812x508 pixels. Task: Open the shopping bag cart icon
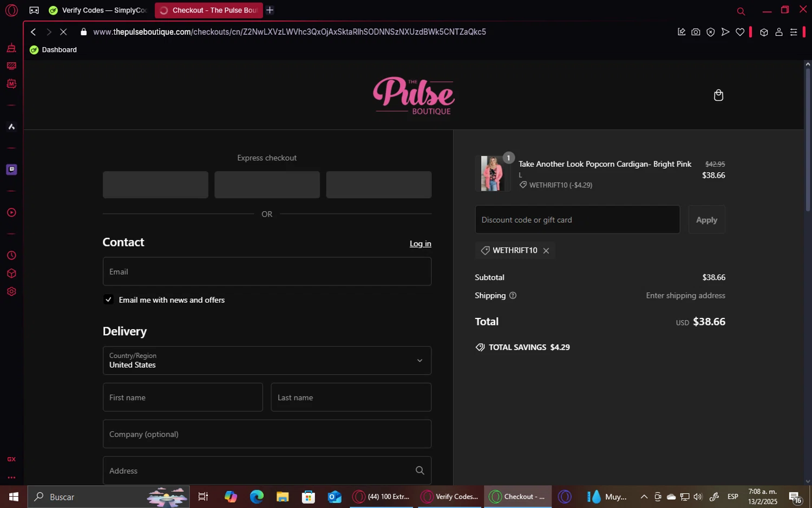coord(718,95)
